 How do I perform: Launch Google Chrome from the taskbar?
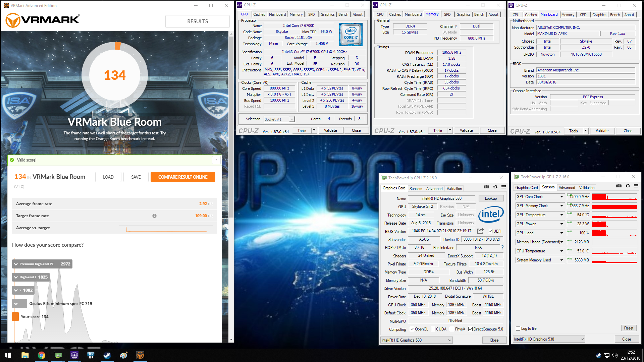(41, 355)
